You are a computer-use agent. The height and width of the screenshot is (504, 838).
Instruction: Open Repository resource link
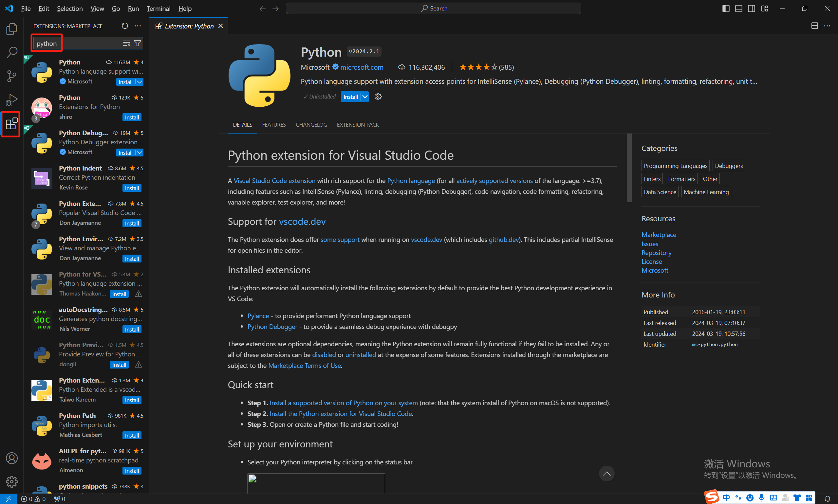[656, 253]
